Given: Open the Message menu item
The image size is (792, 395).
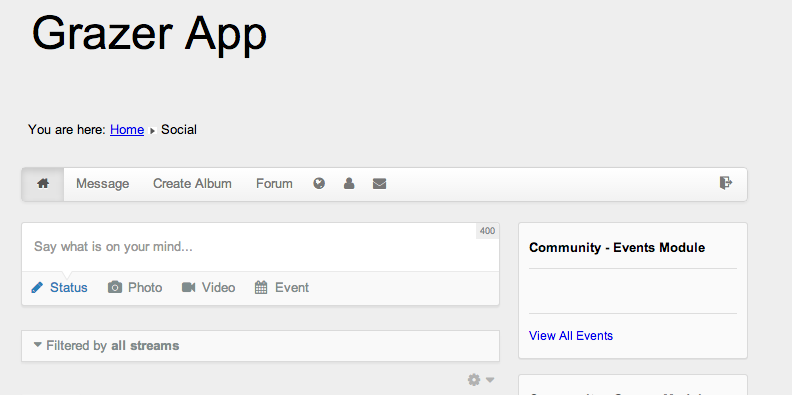Looking at the screenshot, I should (103, 184).
